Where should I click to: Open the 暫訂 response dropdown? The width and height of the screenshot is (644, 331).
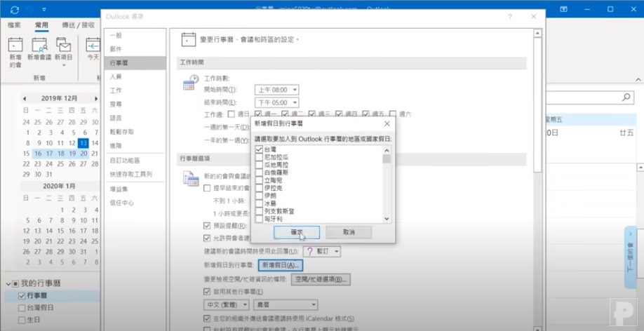pos(337,251)
